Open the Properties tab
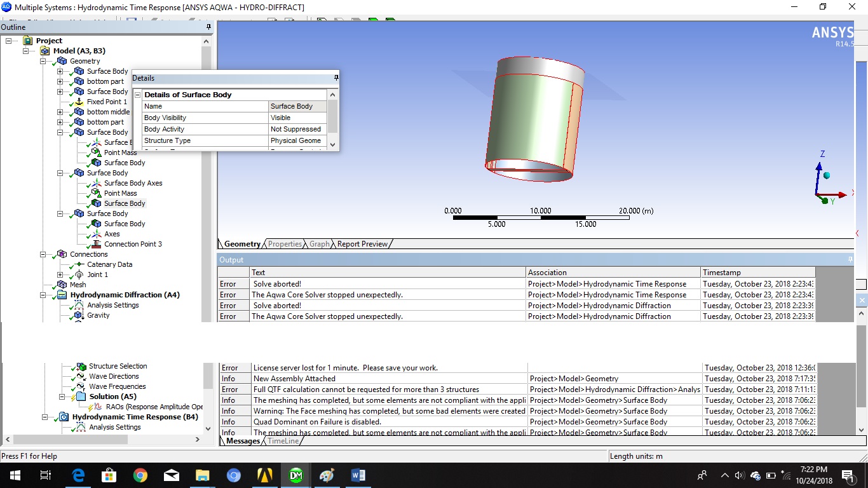The width and height of the screenshot is (868, 488). [x=285, y=244]
